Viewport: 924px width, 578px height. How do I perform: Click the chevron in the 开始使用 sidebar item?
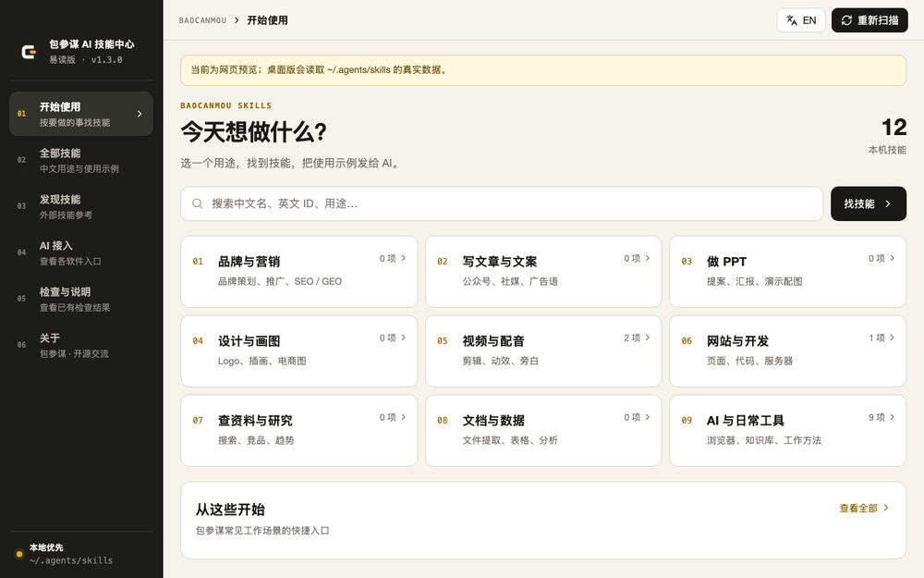pyautogui.click(x=140, y=114)
